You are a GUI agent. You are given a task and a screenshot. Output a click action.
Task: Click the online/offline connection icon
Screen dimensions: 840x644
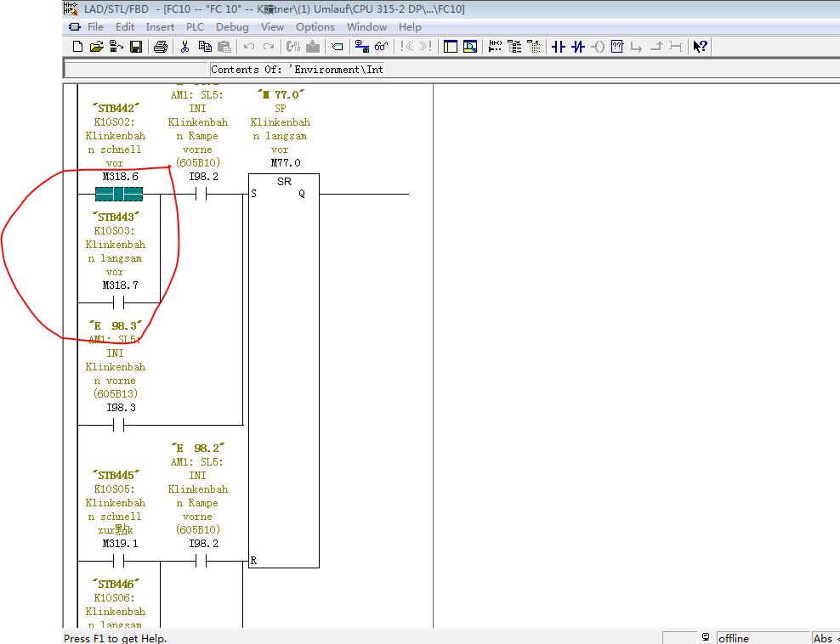362,47
